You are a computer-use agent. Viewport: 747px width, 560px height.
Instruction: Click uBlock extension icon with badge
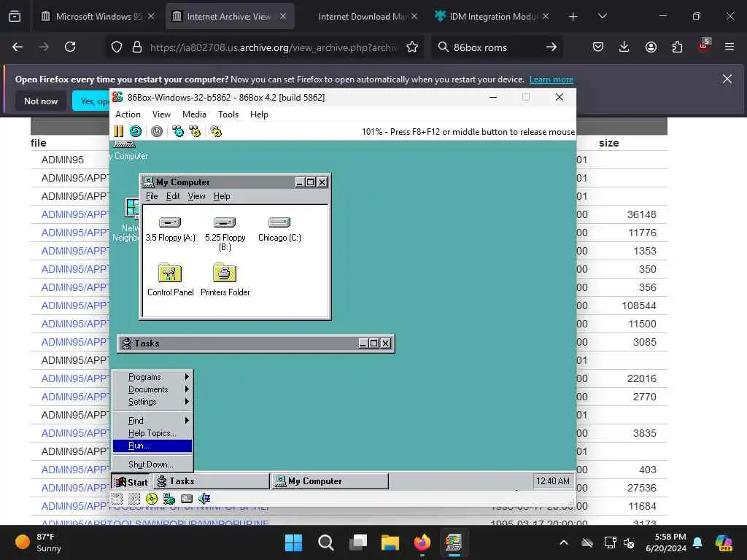[704, 46]
